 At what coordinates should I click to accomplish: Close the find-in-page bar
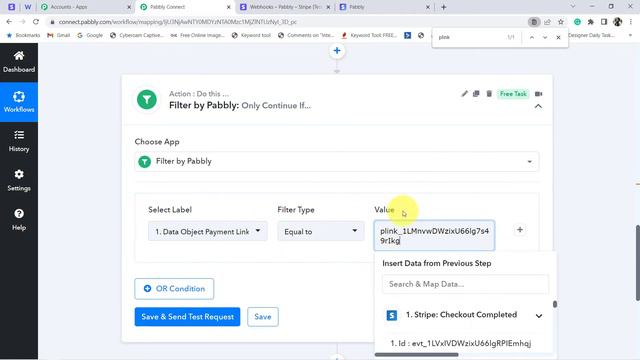(x=558, y=37)
